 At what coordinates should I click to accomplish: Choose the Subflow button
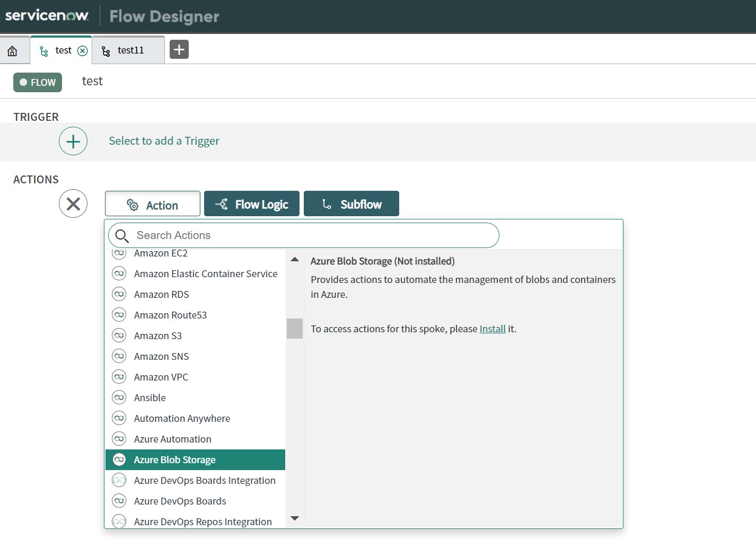tap(351, 204)
